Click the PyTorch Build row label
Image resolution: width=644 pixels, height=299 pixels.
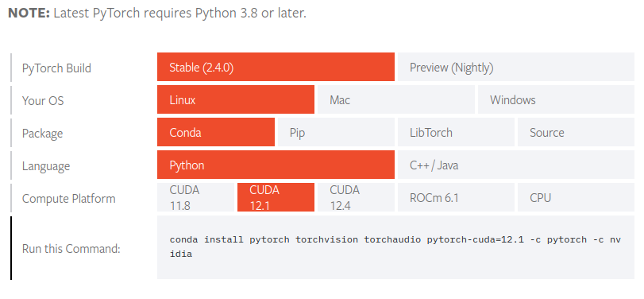click(56, 68)
